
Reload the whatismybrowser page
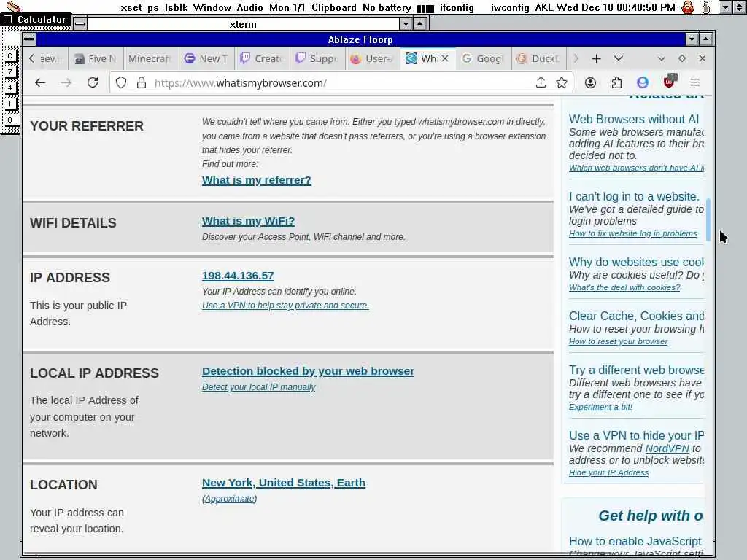[x=93, y=82]
